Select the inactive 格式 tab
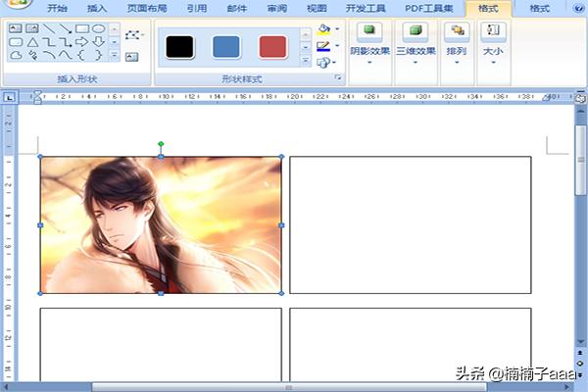588x392 pixels. coord(539,8)
